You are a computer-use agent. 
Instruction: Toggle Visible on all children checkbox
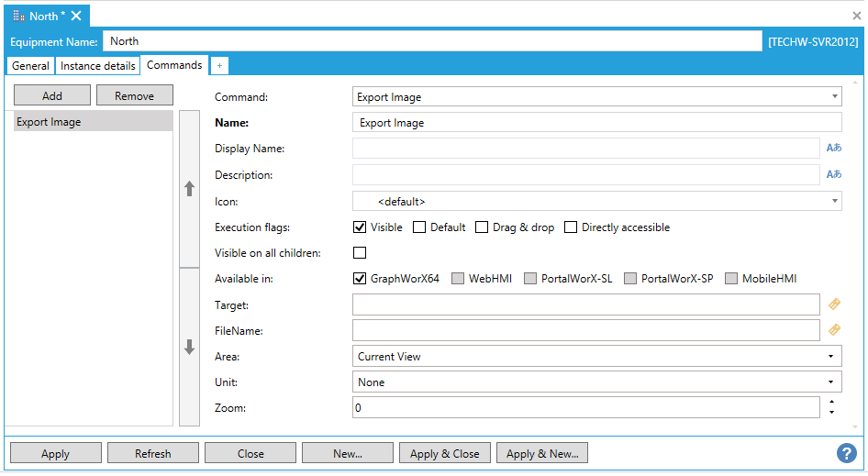(360, 253)
